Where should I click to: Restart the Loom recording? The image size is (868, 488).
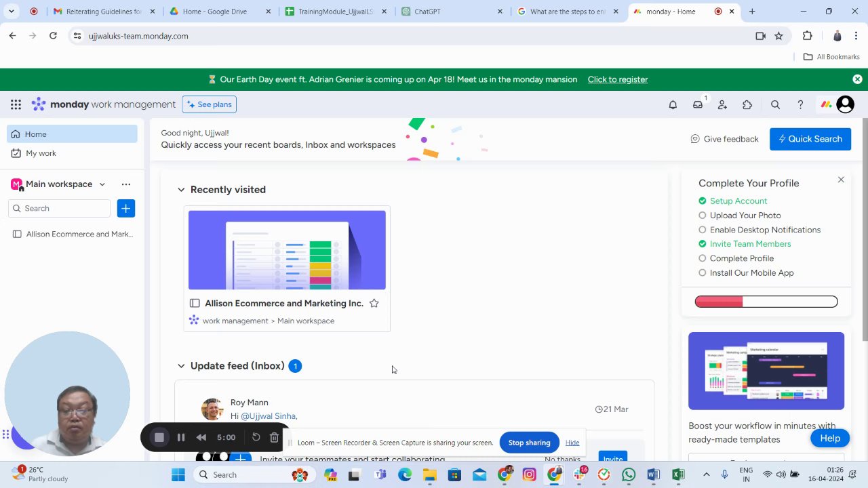coord(256,437)
